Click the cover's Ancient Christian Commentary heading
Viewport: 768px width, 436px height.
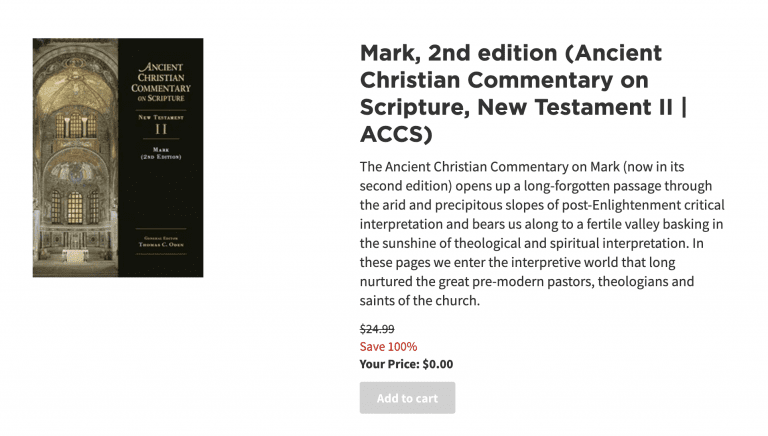pos(161,82)
